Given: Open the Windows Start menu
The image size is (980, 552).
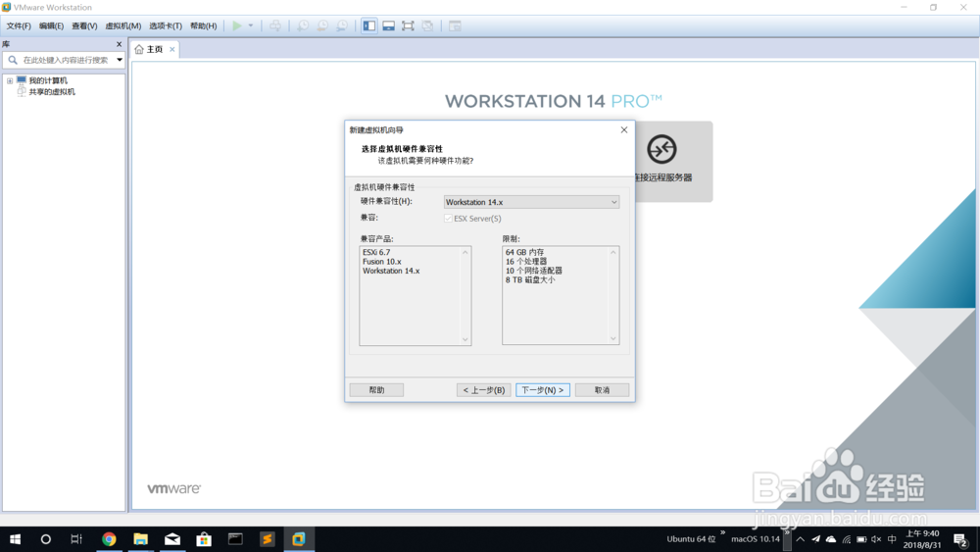Looking at the screenshot, I should (15, 539).
